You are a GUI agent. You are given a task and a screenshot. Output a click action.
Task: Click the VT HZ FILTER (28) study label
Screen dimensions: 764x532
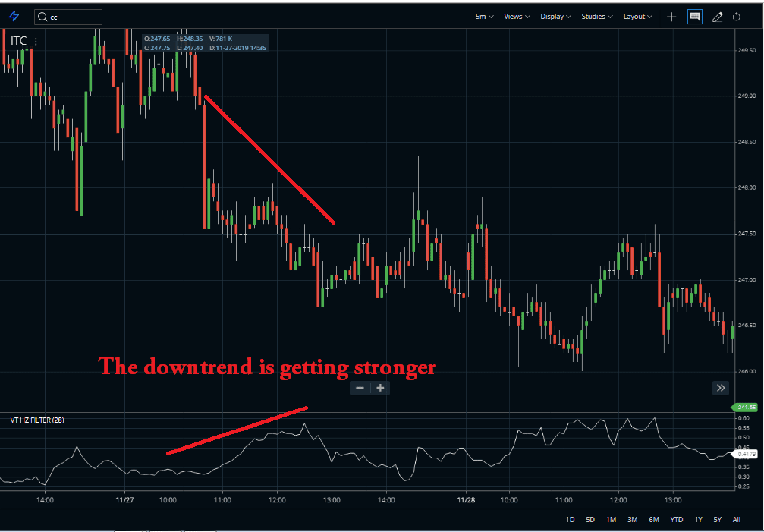click(37, 420)
